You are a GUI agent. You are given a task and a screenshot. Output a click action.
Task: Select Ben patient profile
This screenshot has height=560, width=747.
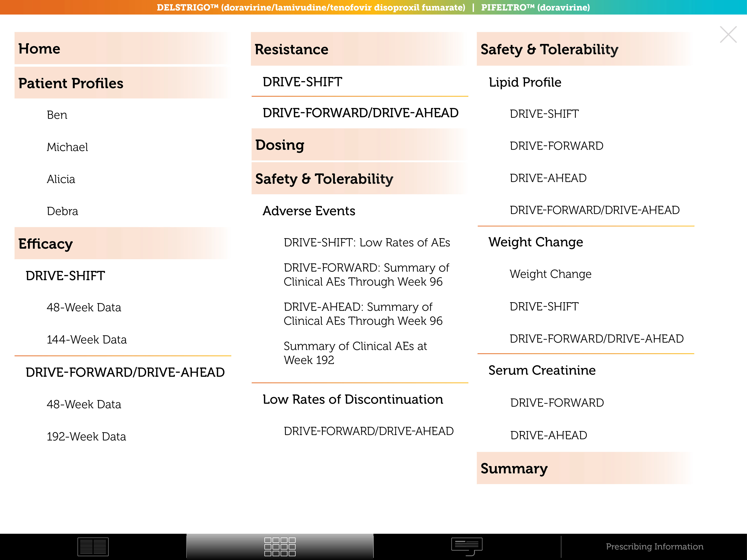coord(57,115)
